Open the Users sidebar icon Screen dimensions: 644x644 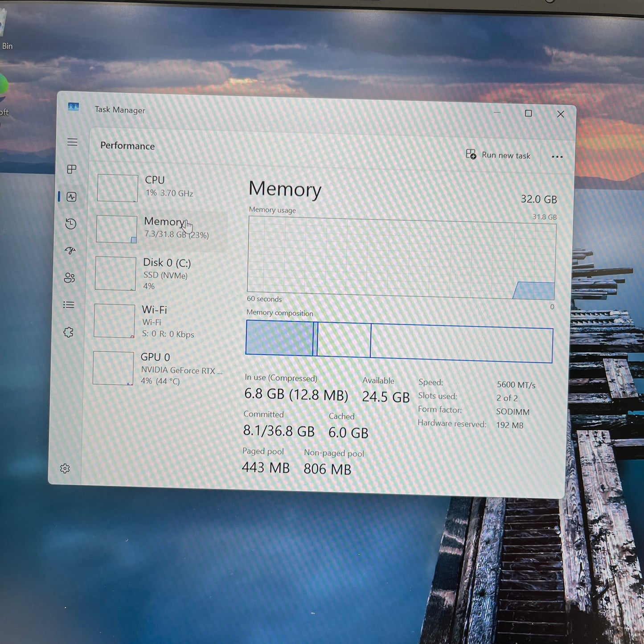pos(70,278)
